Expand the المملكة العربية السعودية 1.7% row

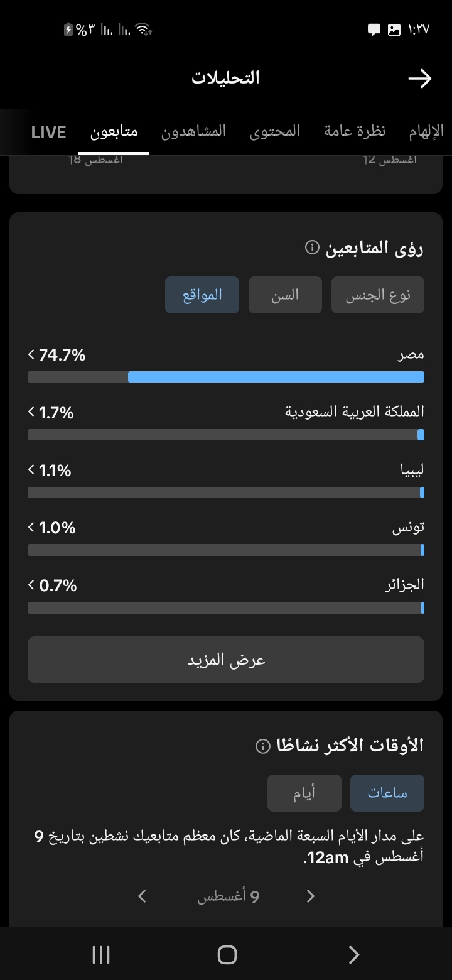coord(226,422)
